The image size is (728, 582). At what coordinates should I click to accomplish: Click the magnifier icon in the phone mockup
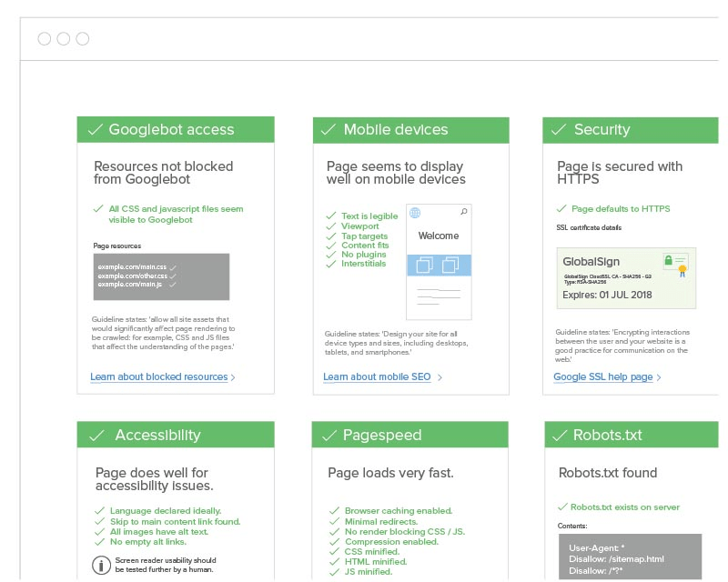tap(462, 210)
